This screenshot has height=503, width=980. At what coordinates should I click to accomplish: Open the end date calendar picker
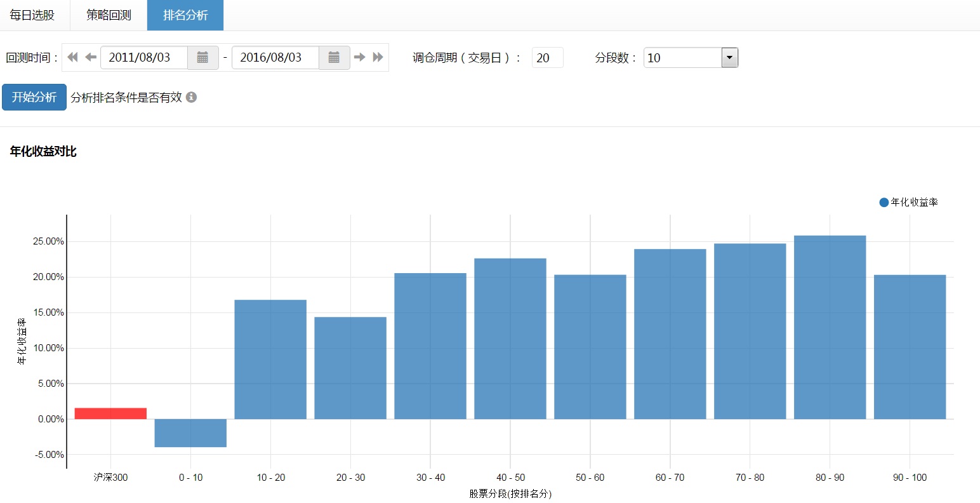point(334,58)
